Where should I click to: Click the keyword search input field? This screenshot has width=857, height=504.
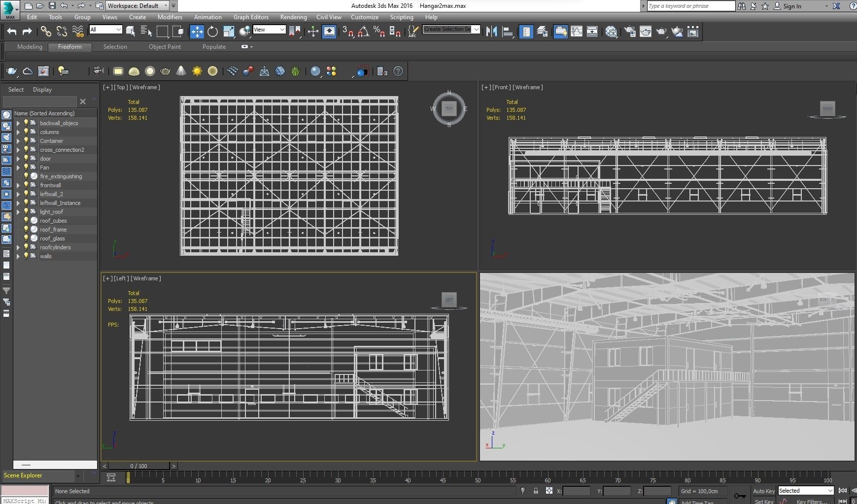click(690, 6)
